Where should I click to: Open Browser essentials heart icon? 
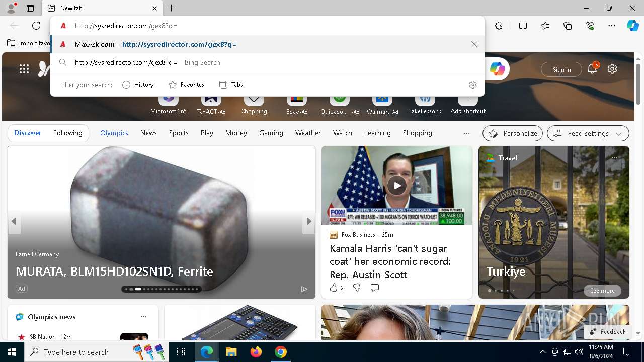[590, 26]
